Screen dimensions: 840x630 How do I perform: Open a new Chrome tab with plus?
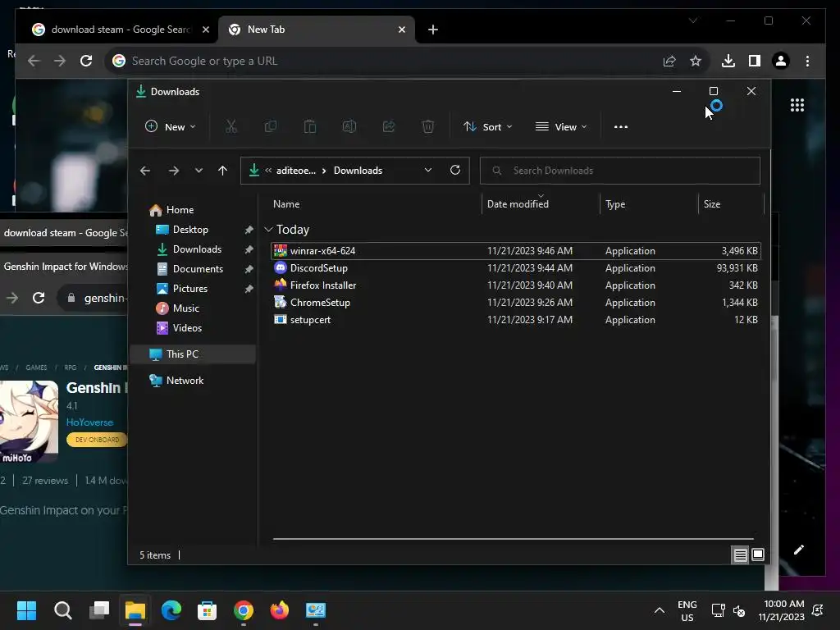433,30
